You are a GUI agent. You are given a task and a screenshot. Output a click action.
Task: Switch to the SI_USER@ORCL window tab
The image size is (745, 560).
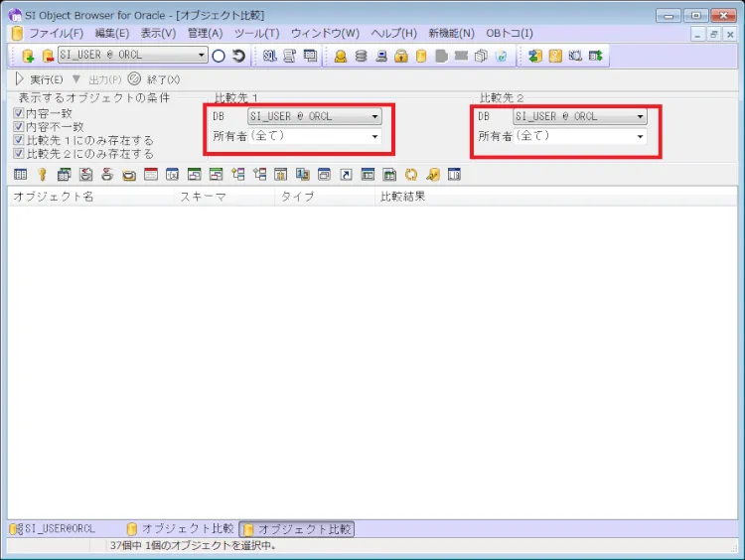tap(53, 528)
